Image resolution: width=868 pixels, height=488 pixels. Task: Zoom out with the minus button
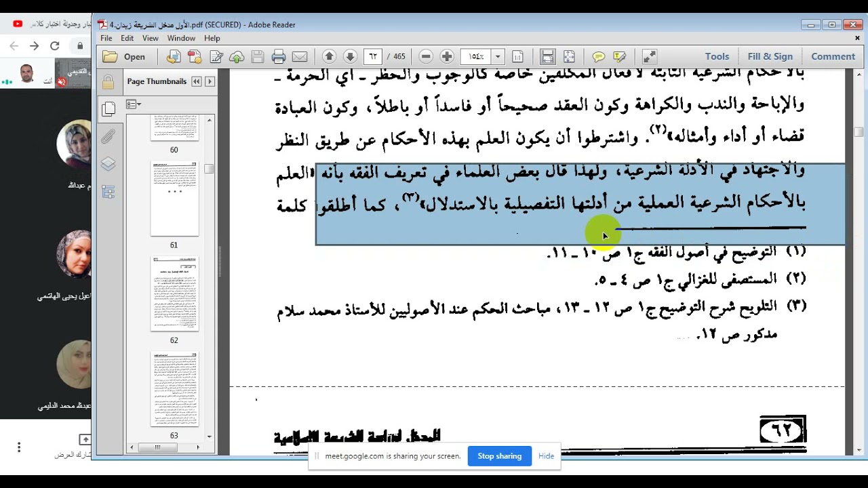[426, 57]
